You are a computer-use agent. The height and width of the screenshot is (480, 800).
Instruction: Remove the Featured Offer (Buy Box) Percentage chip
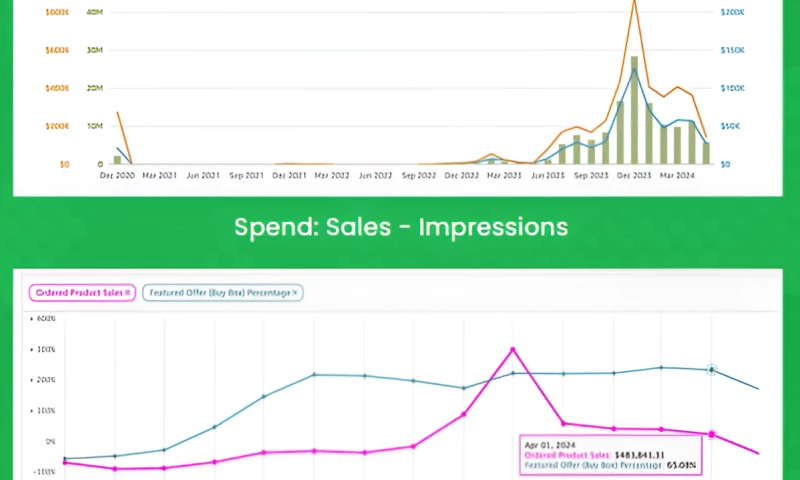(296, 292)
